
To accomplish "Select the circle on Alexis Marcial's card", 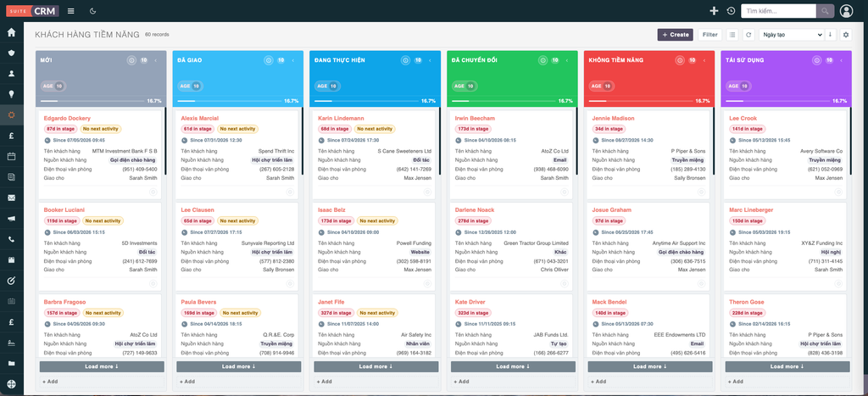I will [290, 192].
